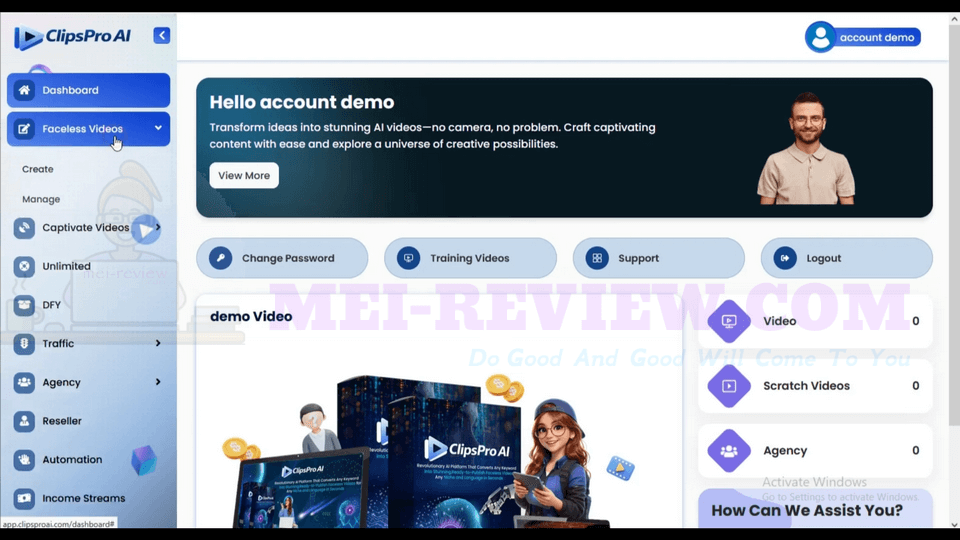This screenshot has height=540, width=960.
Task: Click the Video count card
Action: click(816, 321)
